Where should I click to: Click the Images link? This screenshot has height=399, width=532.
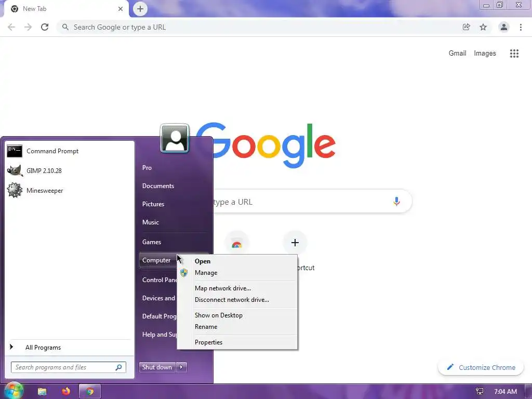pyautogui.click(x=485, y=54)
